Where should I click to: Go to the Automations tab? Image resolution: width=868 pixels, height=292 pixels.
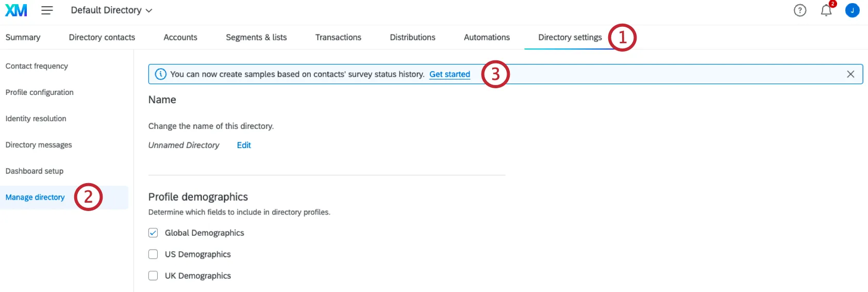[487, 37]
